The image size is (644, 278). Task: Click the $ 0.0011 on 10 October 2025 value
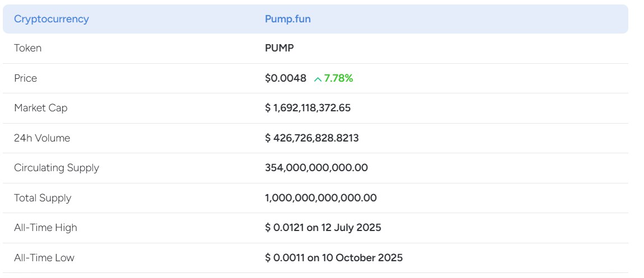coord(334,257)
